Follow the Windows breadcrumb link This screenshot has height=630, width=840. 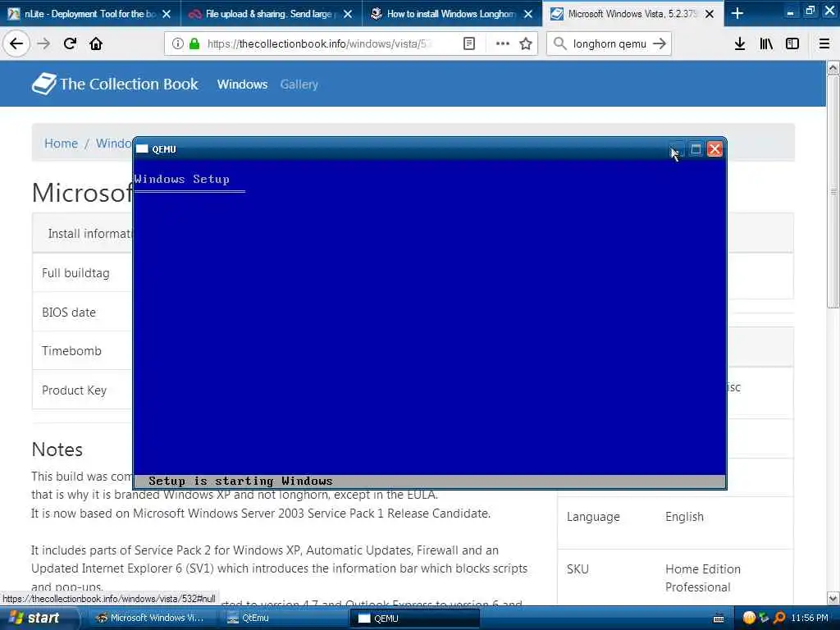pyautogui.click(x=113, y=143)
